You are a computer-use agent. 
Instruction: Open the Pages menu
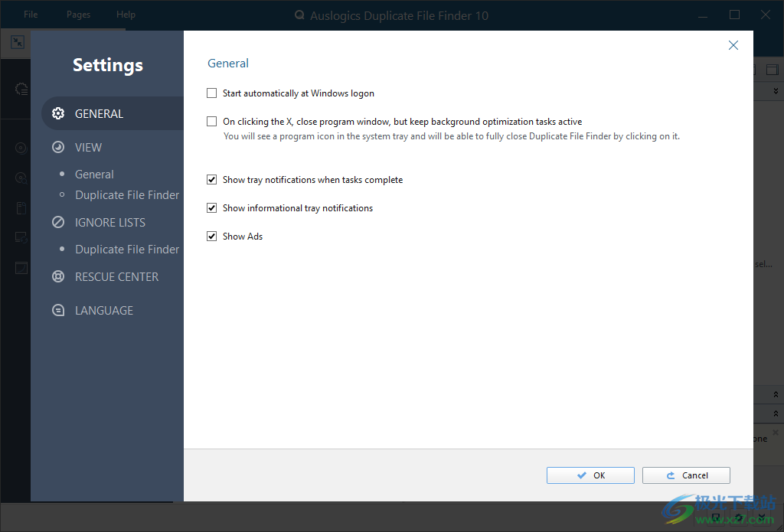tap(79, 15)
